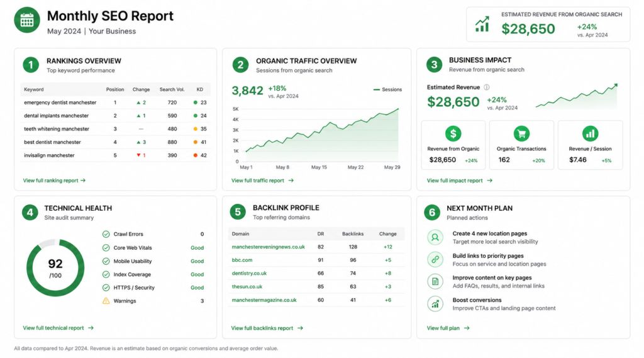This screenshot has width=644, height=358.
Task: Click the Search Vol. column header
Action: [172, 89]
